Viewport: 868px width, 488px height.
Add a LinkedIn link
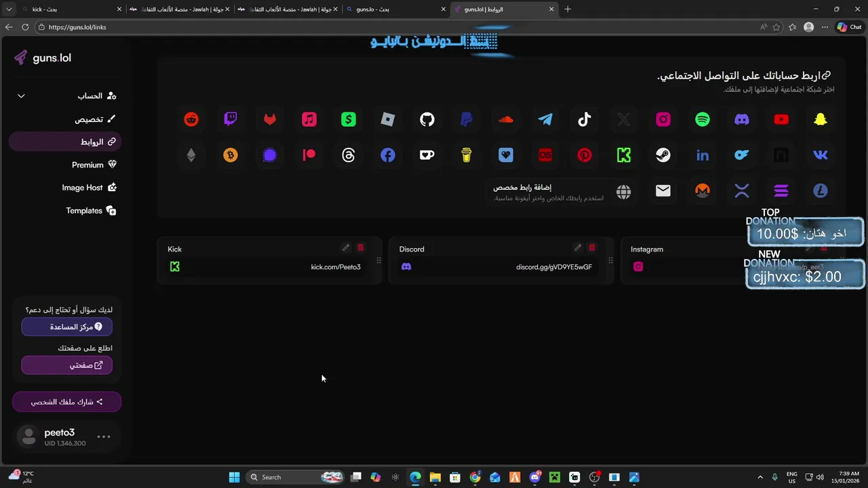pyautogui.click(x=703, y=155)
